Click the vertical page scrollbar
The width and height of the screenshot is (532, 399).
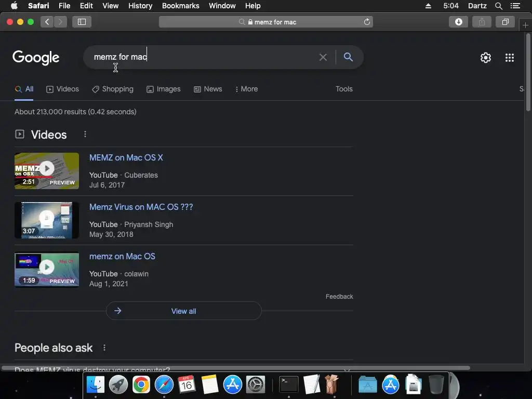[528, 72]
